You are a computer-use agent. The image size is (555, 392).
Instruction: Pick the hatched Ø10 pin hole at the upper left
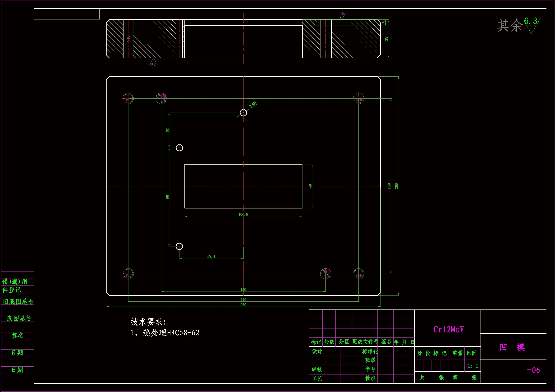tap(161, 98)
